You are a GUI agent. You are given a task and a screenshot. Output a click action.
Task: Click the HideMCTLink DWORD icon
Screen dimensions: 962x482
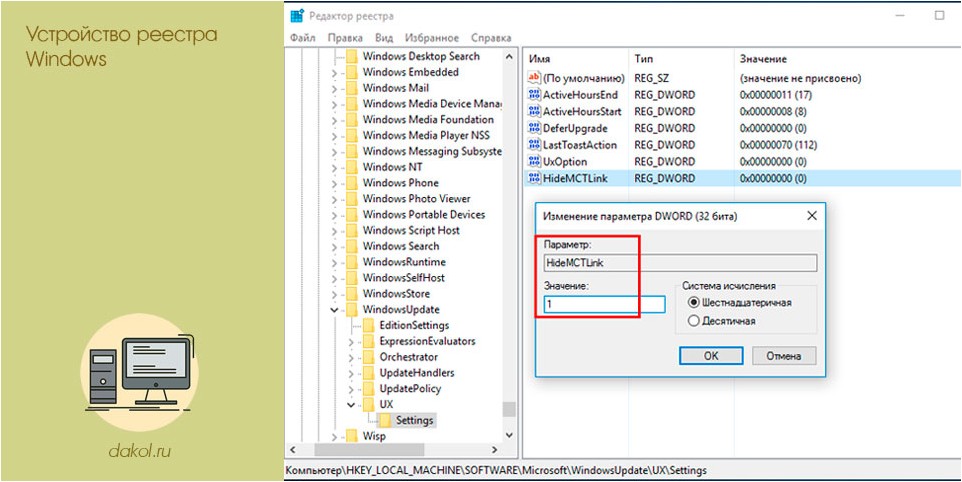point(534,178)
